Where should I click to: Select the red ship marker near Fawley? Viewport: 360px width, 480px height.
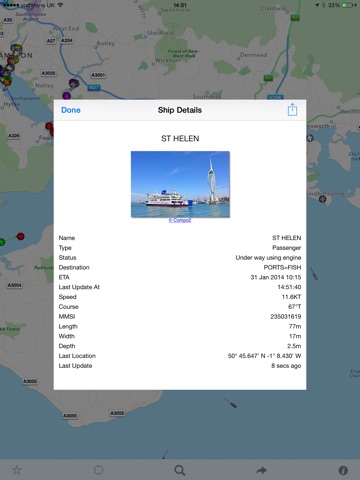point(49,126)
